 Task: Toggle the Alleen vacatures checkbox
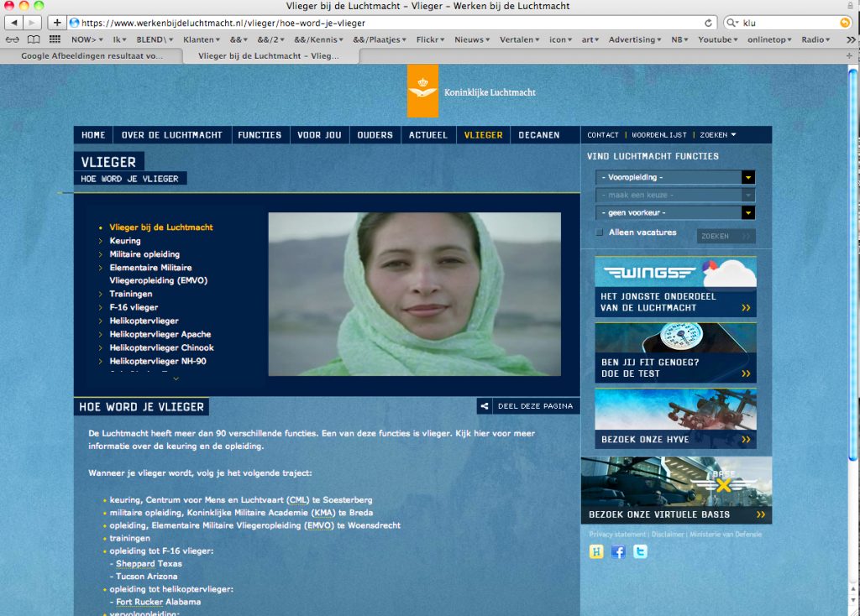600,232
